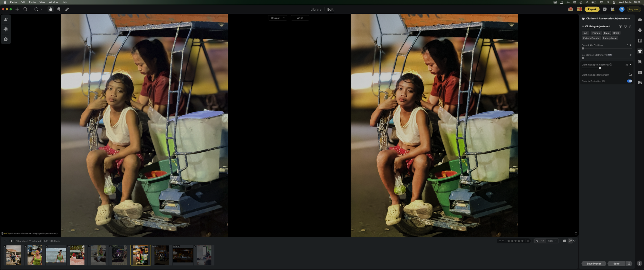Click the After view label
Screen dimensions: 644x270
pos(300,18)
